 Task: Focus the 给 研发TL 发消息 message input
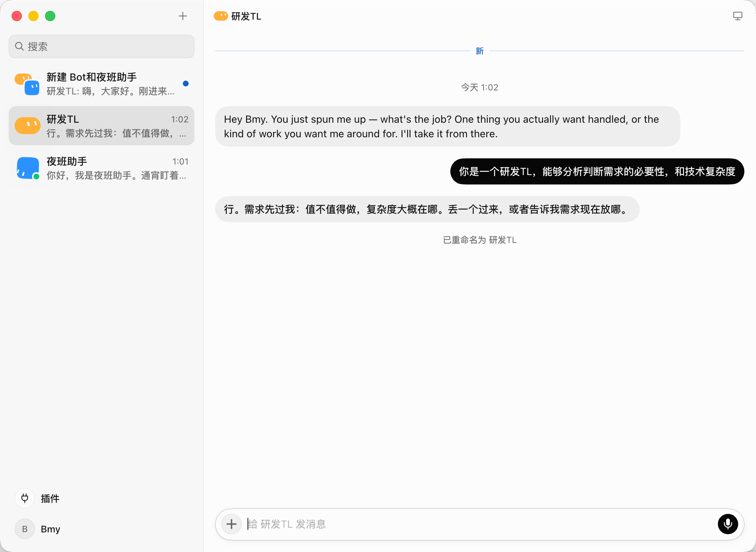(480, 524)
